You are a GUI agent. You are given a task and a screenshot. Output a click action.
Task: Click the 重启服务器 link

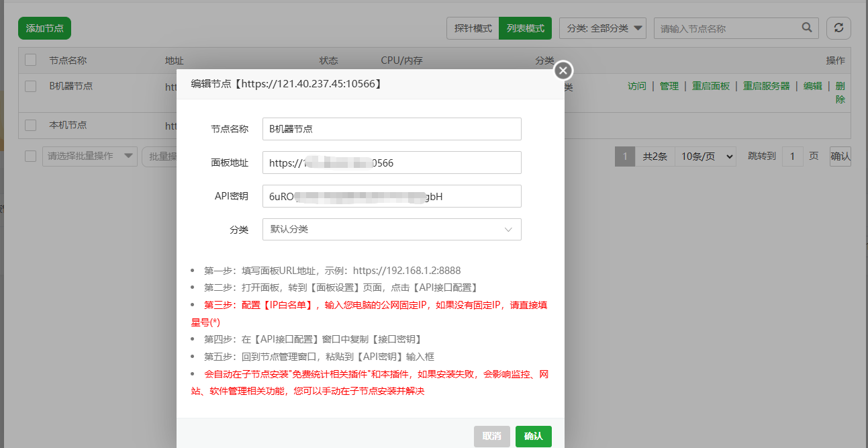point(766,86)
